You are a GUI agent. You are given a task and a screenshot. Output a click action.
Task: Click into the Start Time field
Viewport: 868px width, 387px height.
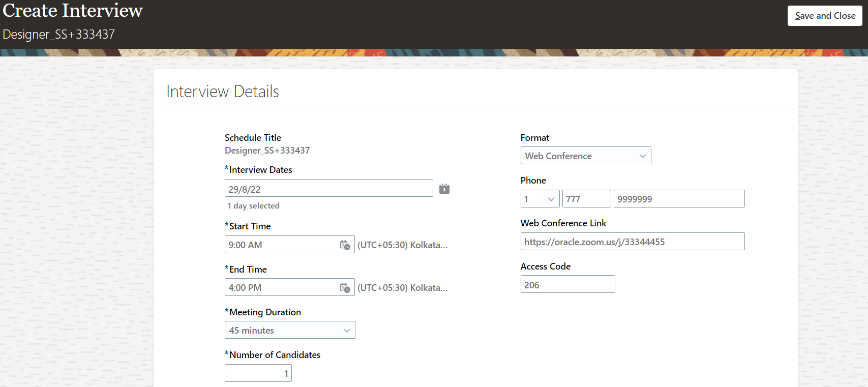281,245
